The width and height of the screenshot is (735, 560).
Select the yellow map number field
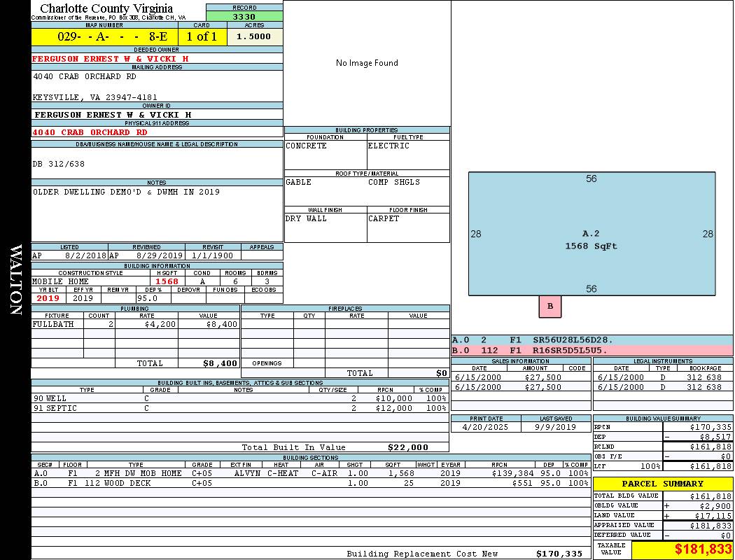click(104, 36)
